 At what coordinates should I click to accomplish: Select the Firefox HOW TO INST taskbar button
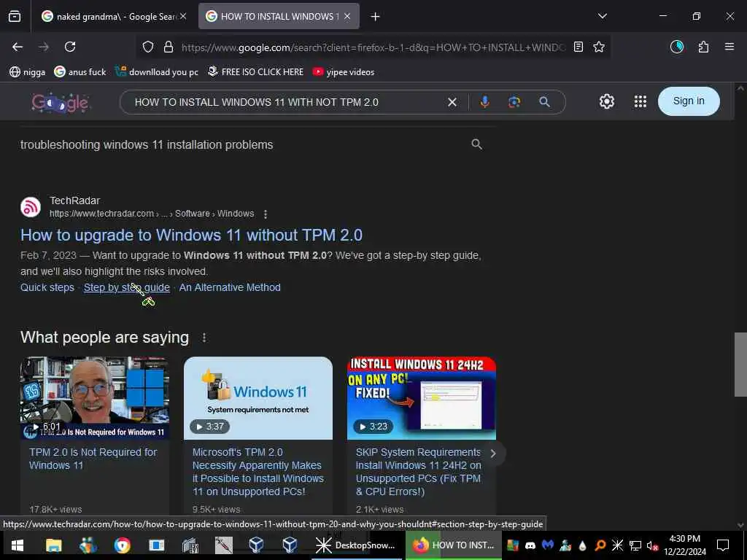point(454,545)
